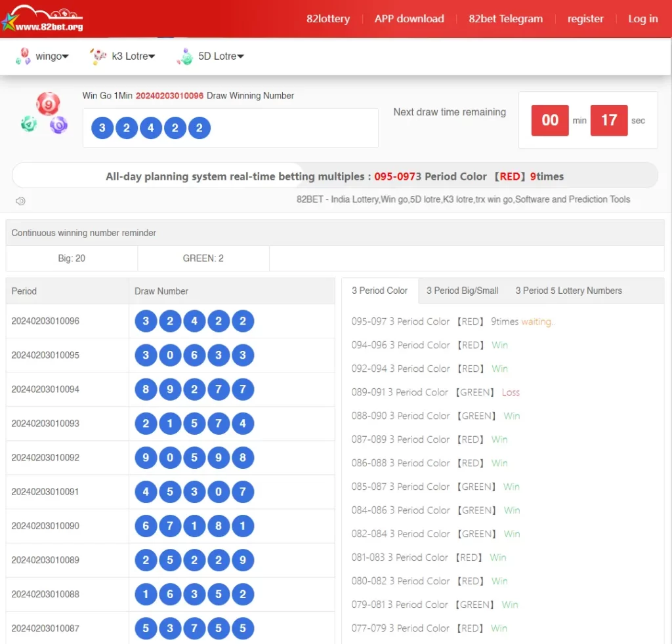Click the number 1 first ball in period 088 row
The height and width of the screenshot is (644, 672).
[x=146, y=594]
